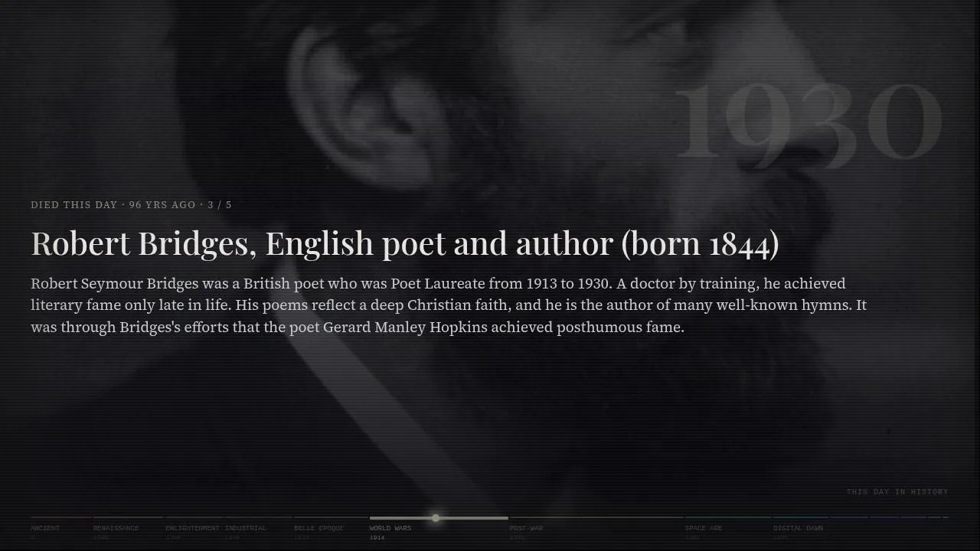
Task: Select the Enlightenment era label
Action: [x=192, y=528]
